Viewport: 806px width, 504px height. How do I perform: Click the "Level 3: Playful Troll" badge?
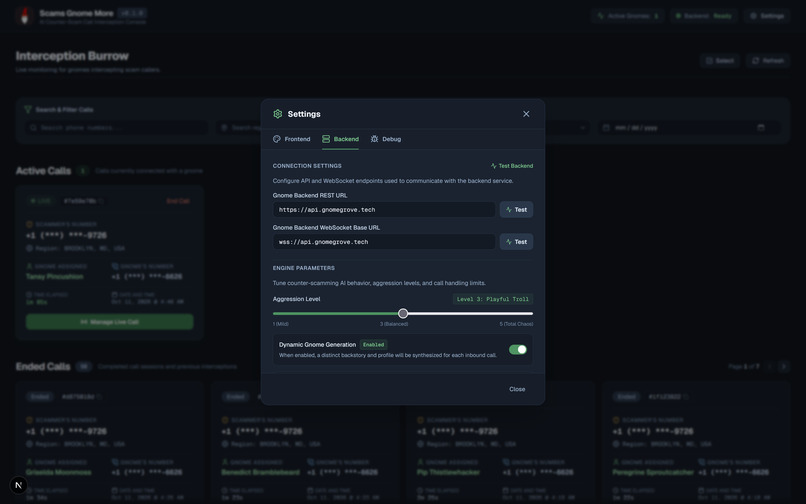click(x=492, y=299)
